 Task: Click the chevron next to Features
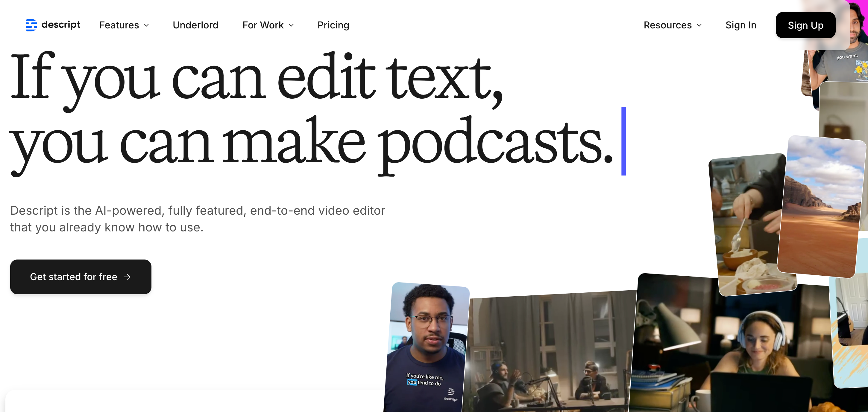146,26
